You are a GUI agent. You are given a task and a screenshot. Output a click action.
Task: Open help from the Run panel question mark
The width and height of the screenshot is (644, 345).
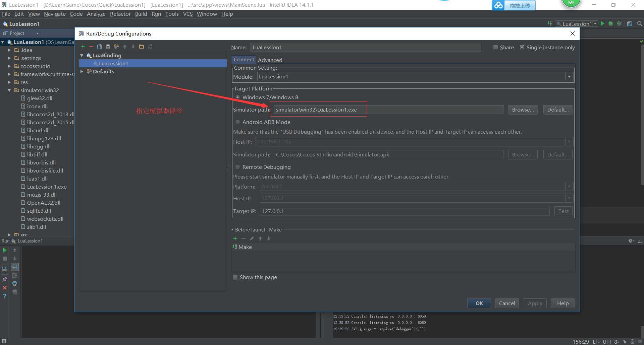(5, 296)
